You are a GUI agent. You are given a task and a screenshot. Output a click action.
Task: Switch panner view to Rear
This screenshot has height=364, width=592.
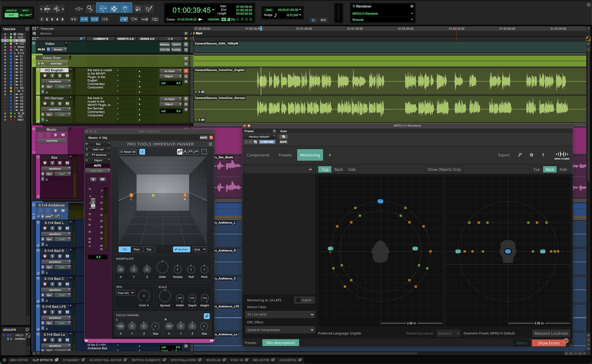pos(136,249)
